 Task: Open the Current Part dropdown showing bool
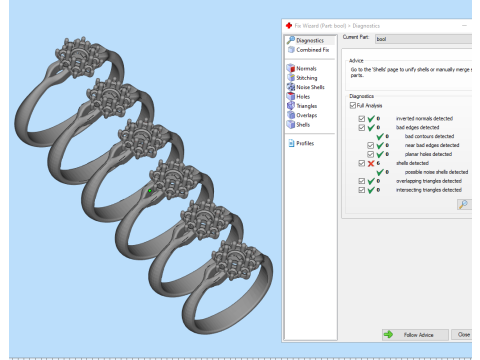click(423, 39)
